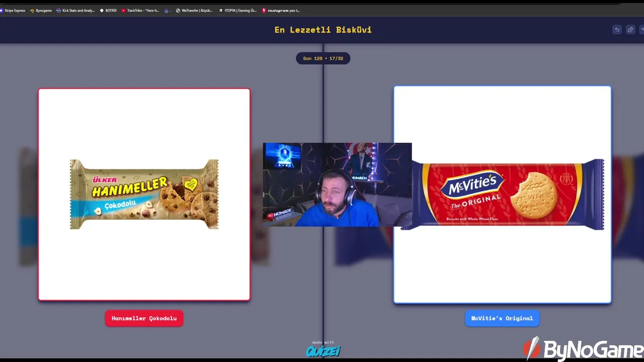Click the 'Son 128 • 17/32' round indicator
Image resolution: width=644 pixels, height=362 pixels.
click(323, 58)
